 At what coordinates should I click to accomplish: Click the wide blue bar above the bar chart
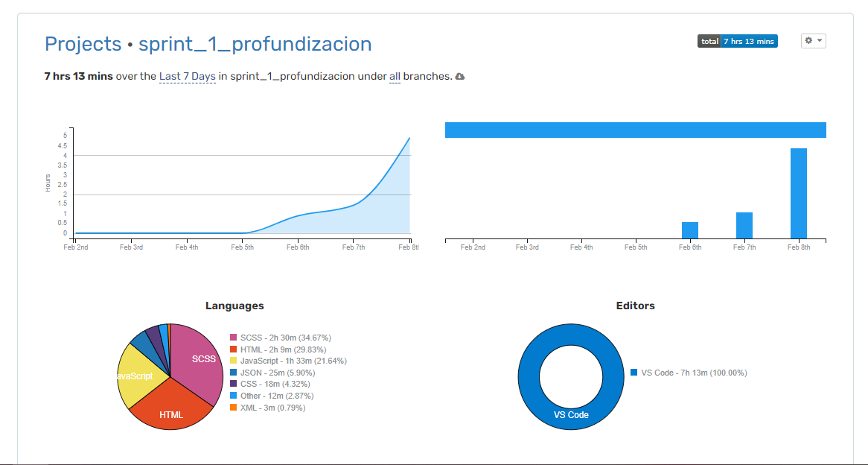635,129
